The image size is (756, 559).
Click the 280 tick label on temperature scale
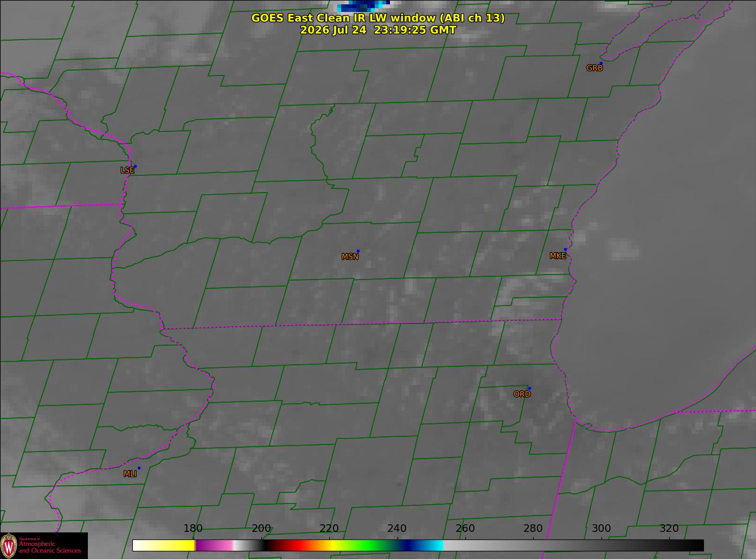[x=533, y=528]
